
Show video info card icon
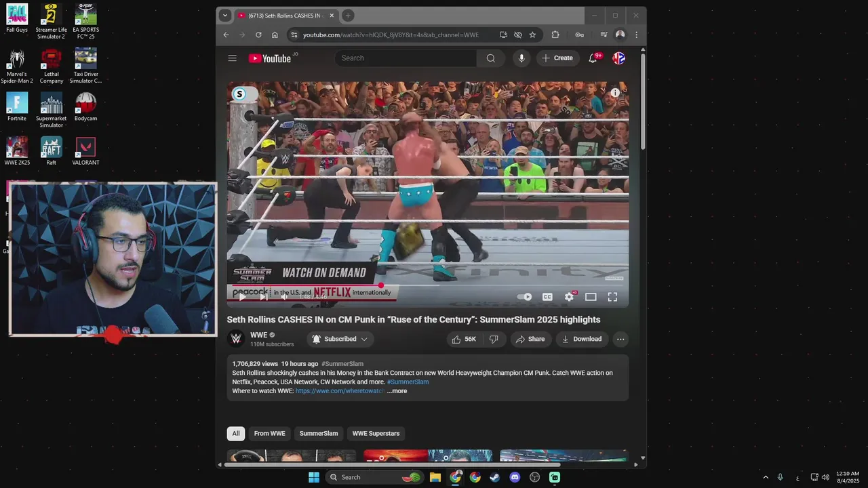click(x=615, y=93)
